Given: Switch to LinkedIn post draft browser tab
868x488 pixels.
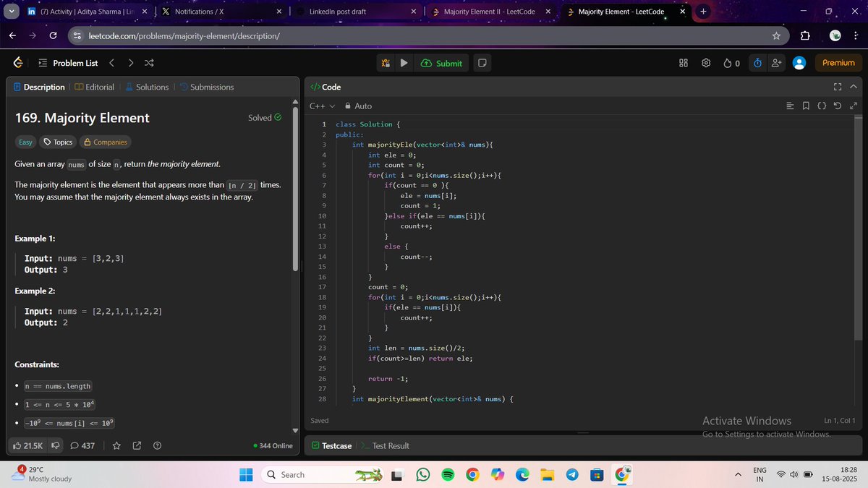Looking at the screenshot, I should [355, 12].
